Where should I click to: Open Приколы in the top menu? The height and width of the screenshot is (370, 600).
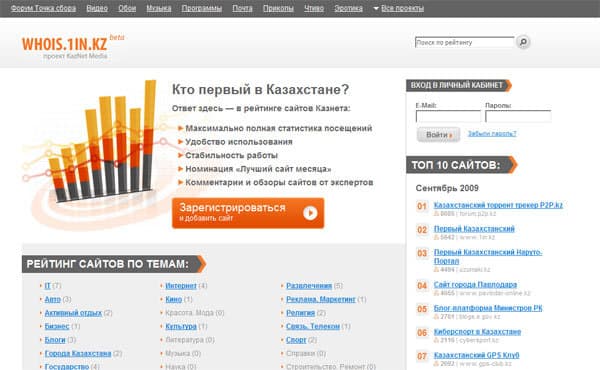point(278,8)
